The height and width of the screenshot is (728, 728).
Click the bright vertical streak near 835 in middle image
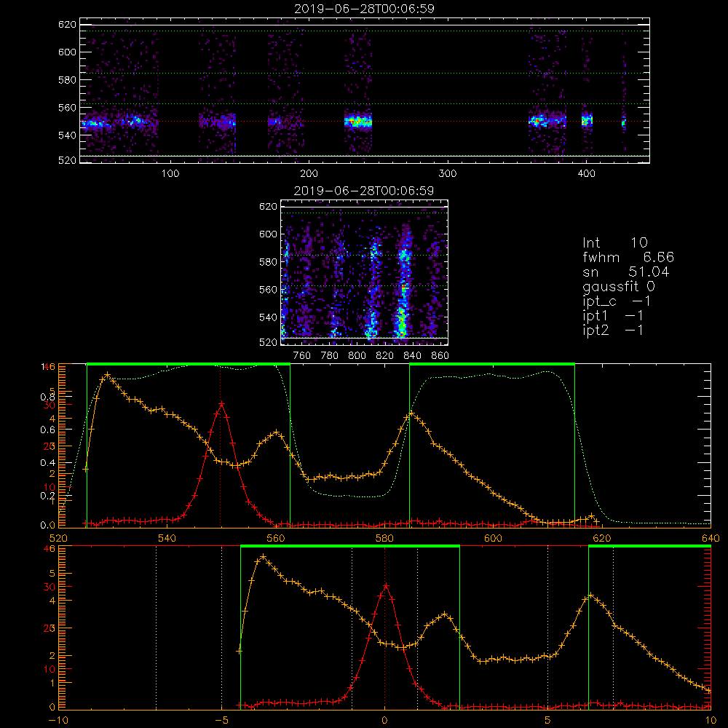pyautogui.click(x=402, y=283)
